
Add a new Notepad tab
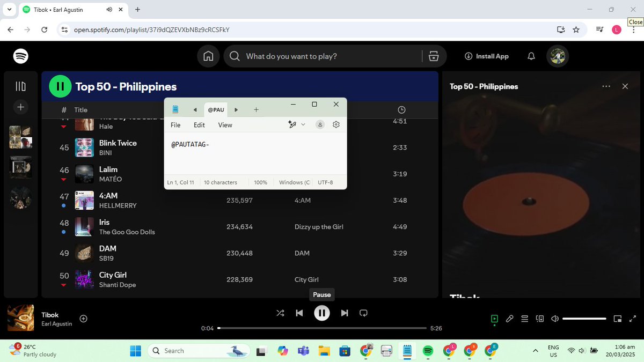coord(256,110)
